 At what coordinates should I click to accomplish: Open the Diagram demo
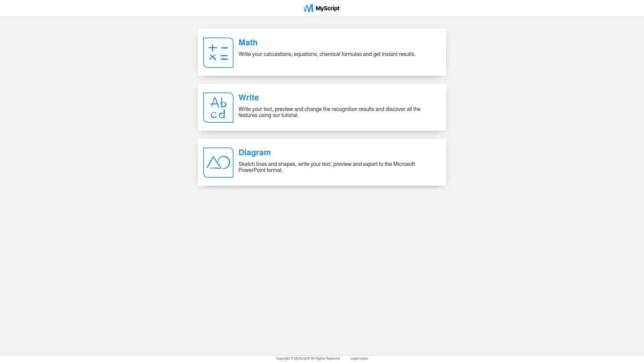click(x=322, y=162)
